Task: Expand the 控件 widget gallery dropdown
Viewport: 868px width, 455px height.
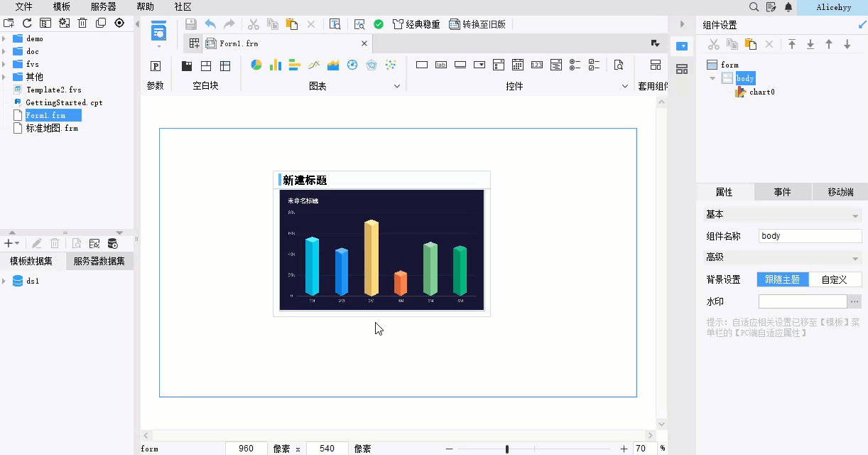Action: point(625,86)
